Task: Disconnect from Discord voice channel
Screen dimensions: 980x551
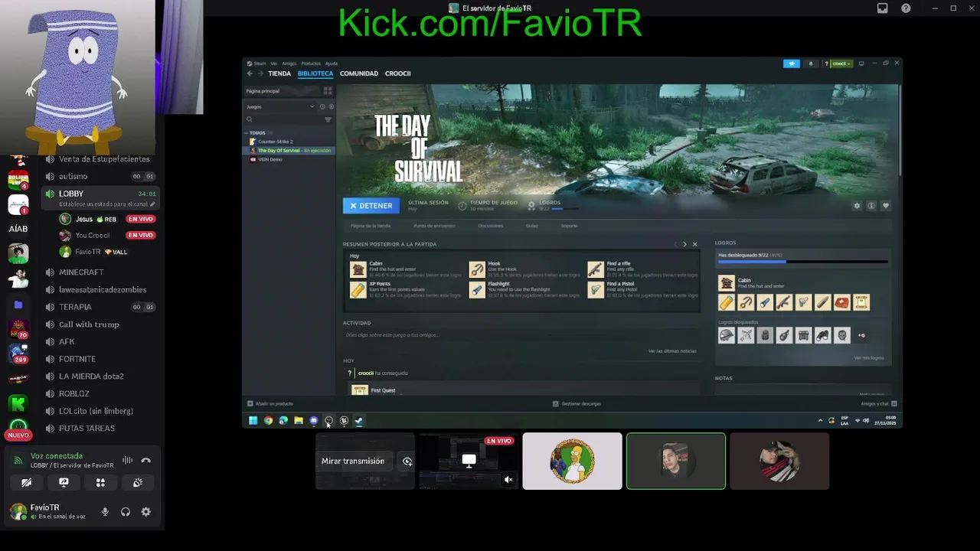Action: [x=145, y=460]
